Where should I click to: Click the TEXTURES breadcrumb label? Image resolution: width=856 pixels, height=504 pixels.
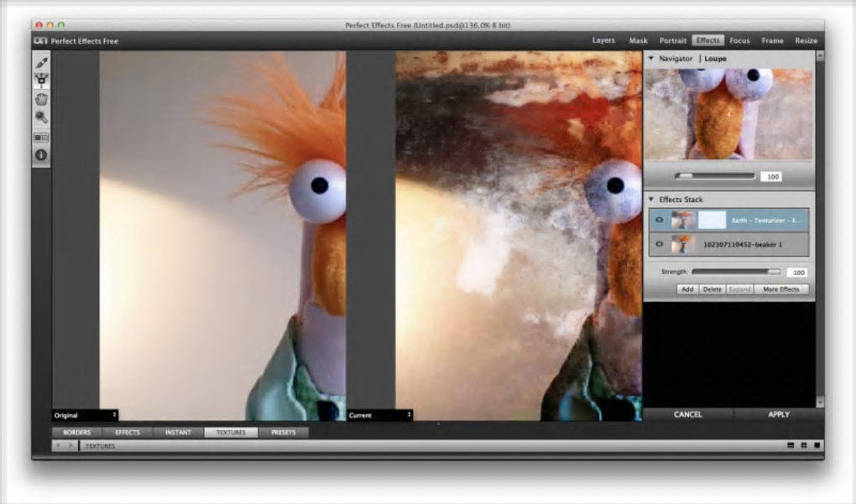(x=100, y=446)
